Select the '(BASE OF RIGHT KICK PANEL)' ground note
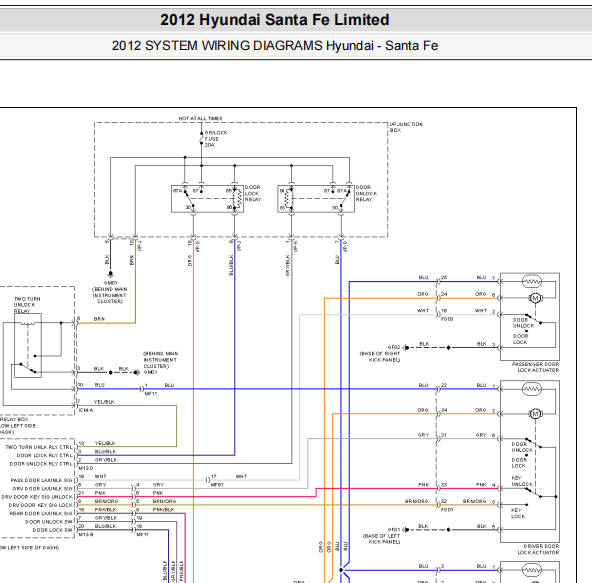The image size is (592, 583). coord(380,357)
